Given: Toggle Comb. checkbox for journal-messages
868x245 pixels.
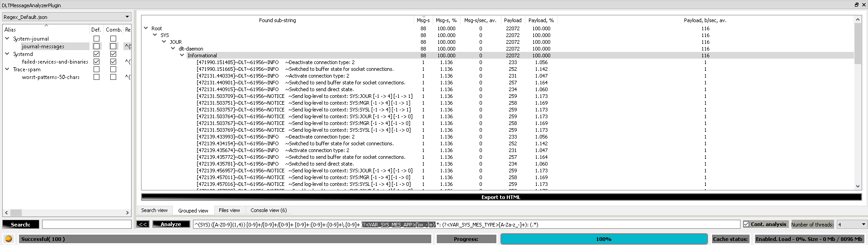Looking at the screenshot, I should click(x=113, y=46).
